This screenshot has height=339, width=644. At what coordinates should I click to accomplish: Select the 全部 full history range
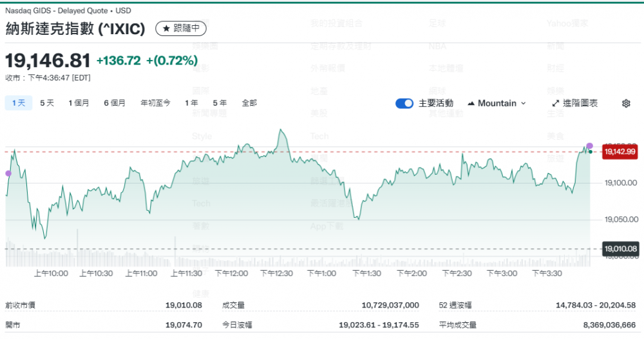[249, 102]
